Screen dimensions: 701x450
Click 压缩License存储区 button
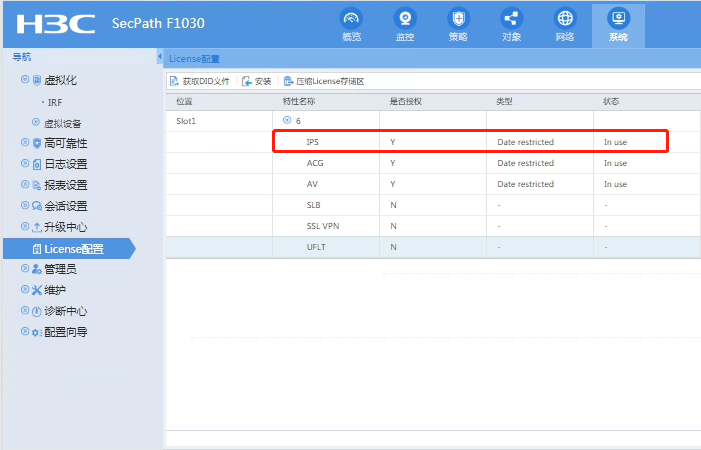pos(324,81)
